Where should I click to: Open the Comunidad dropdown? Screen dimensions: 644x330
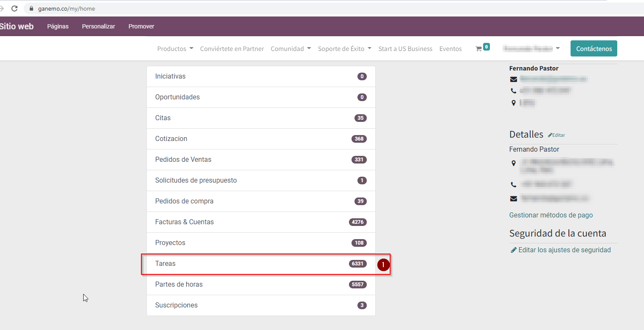(x=291, y=49)
